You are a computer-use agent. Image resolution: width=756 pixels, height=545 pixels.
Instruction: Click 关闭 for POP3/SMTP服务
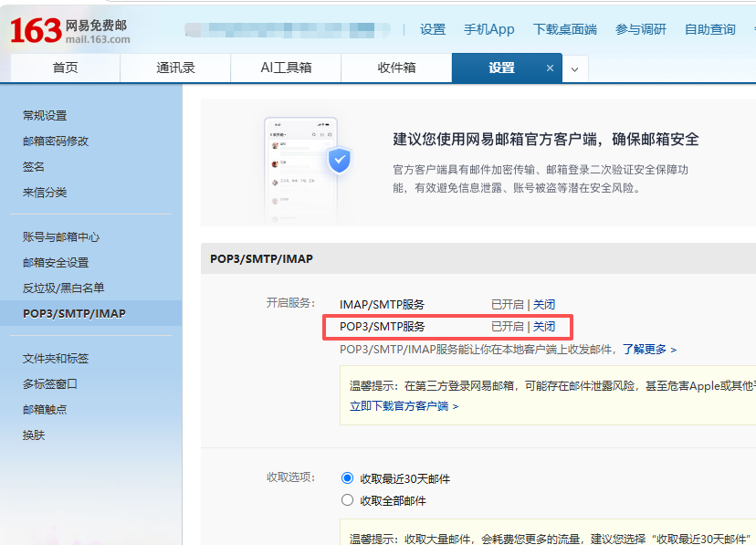(x=544, y=327)
